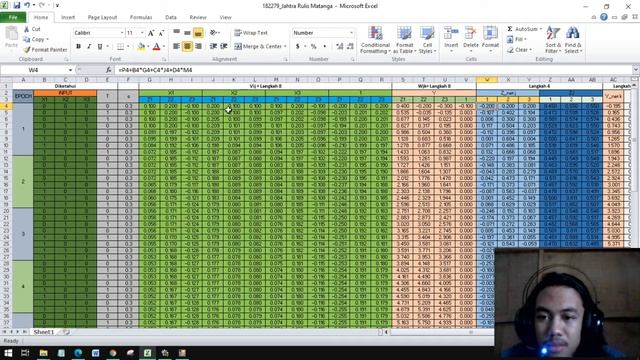Screen dimensions: 640x360
Task: Open Conditional Formatting menu
Action: pyautogui.click(x=375, y=40)
